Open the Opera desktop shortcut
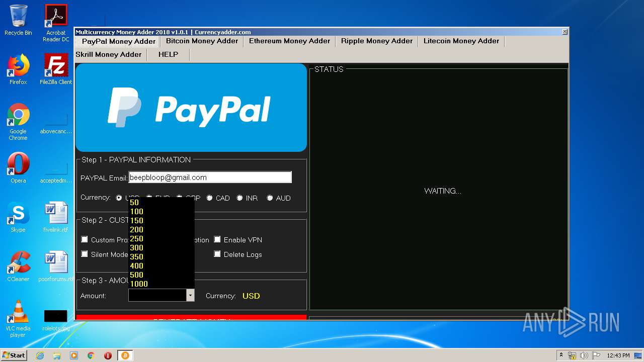644x362 pixels. pyautogui.click(x=18, y=167)
